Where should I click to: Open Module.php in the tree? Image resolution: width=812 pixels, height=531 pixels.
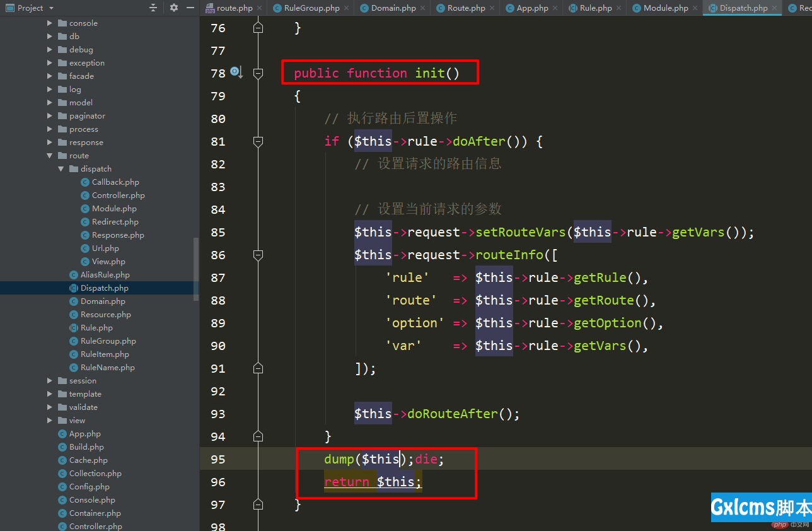114,208
